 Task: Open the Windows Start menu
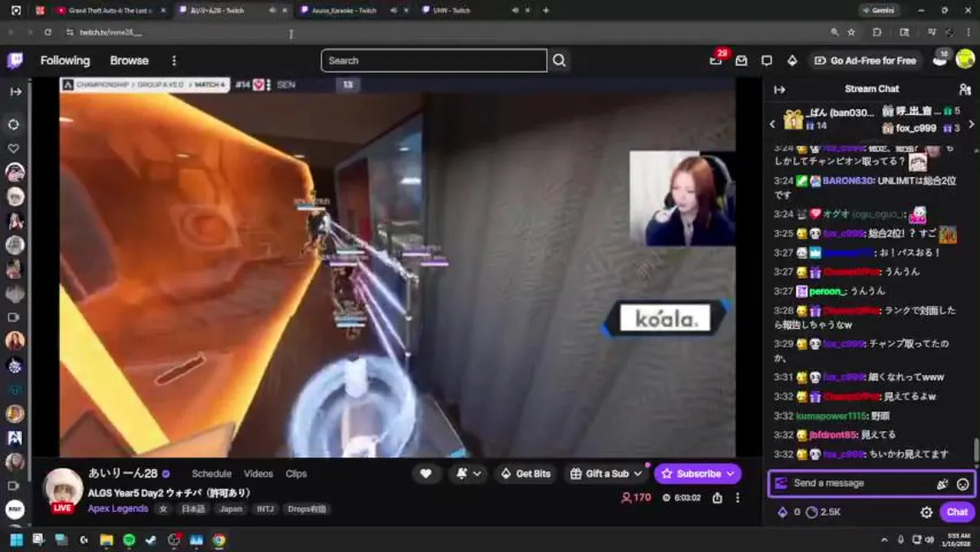click(x=15, y=540)
